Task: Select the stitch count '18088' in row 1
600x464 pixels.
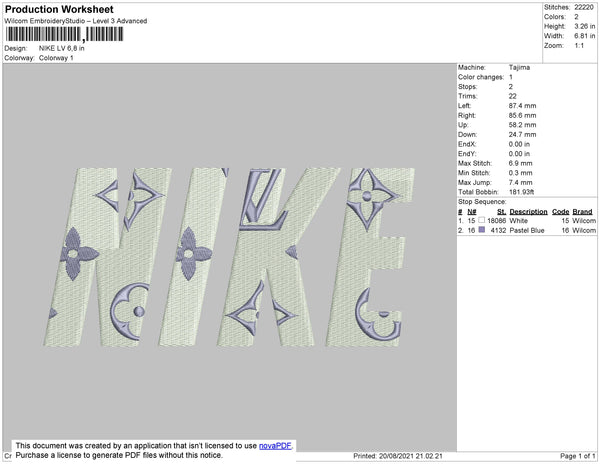Action: tap(496, 221)
